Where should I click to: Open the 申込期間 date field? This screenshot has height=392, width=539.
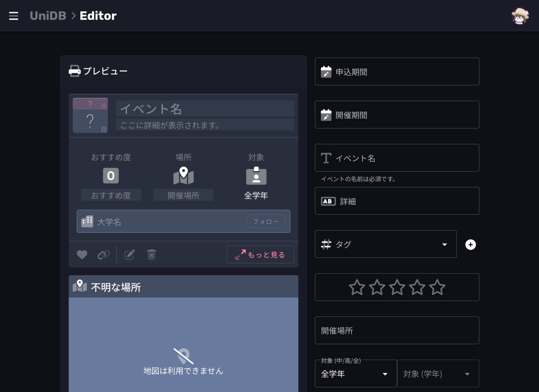point(397,72)
